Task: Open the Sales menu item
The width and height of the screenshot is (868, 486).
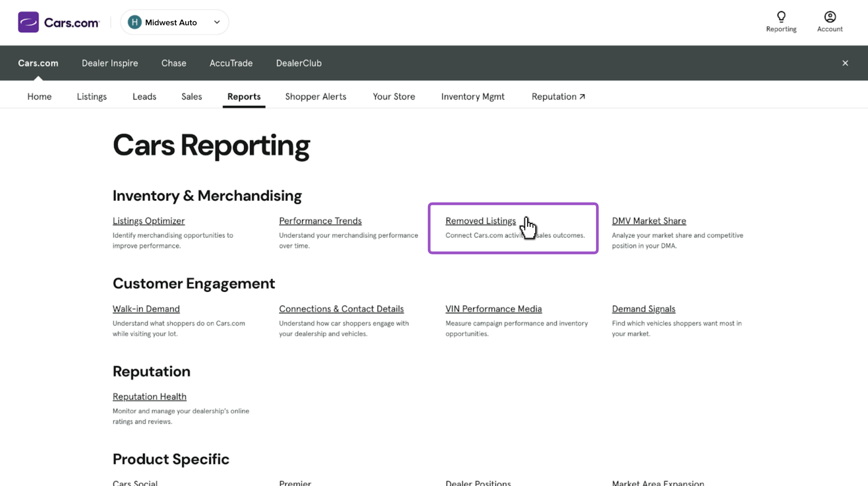Action: click(x=192, y=97)
